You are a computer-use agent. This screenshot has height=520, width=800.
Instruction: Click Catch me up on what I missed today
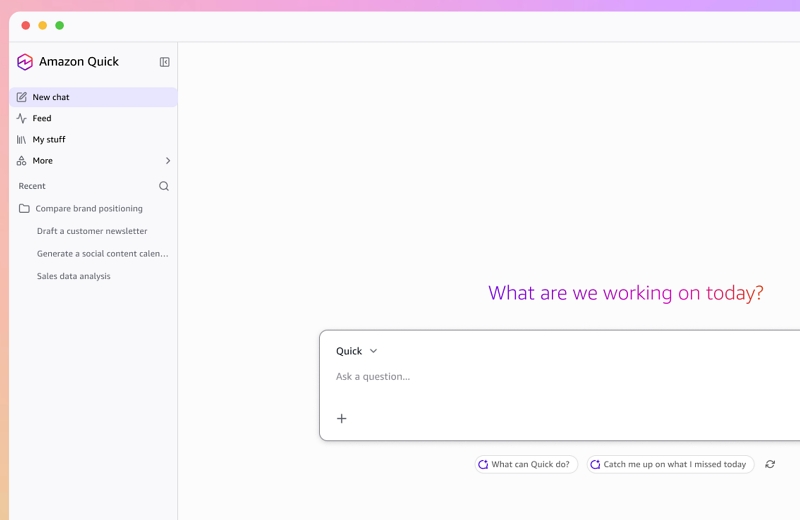[670, 464]
